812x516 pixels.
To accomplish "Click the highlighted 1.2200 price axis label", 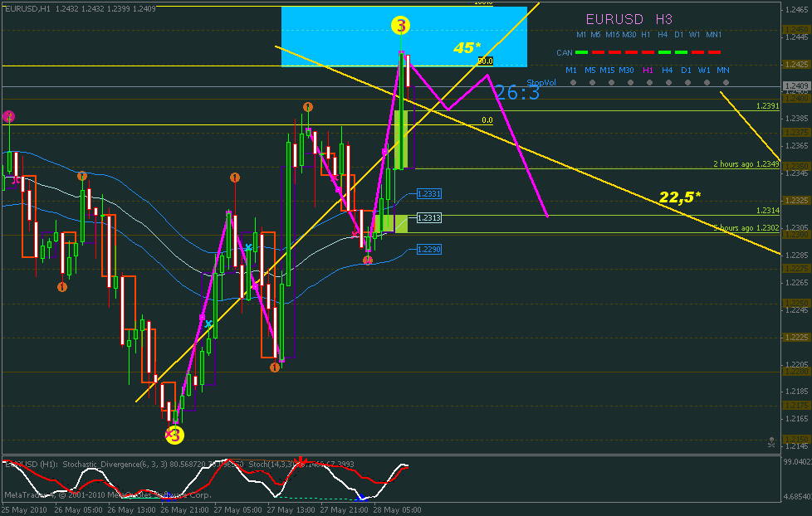I will [x=796, y=372].
